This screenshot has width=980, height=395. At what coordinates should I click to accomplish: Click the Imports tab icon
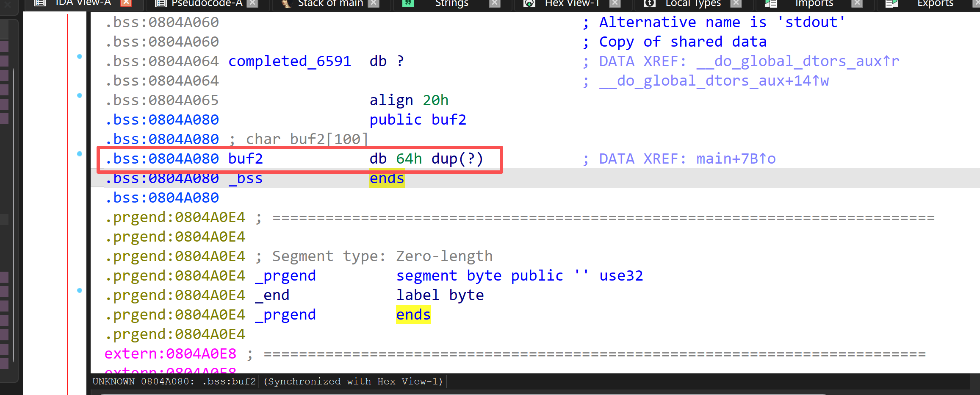[770, 3]
